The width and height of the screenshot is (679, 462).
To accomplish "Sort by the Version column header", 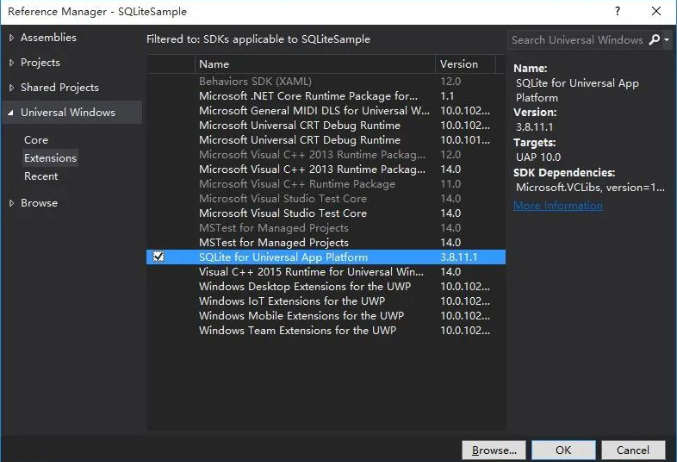I will (x=465, y=64).
